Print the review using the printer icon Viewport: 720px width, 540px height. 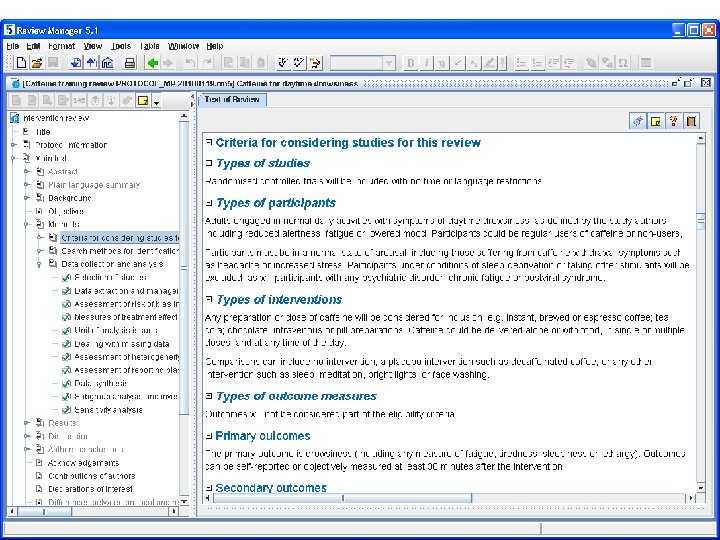coord(130,63)
